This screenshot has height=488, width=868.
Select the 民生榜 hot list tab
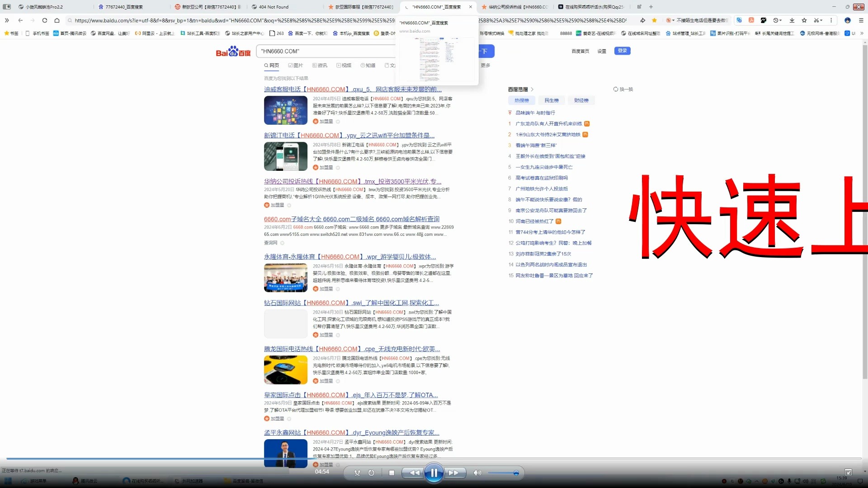point(552,100)
